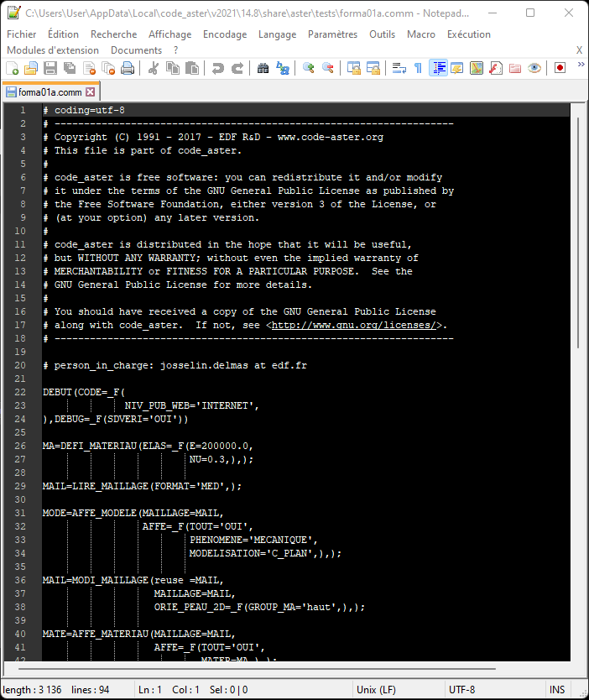Image resolution: width=589 pixels, height=700 pixels.
Task: Close the document with the menu bar X
Action: click(579, 50)
